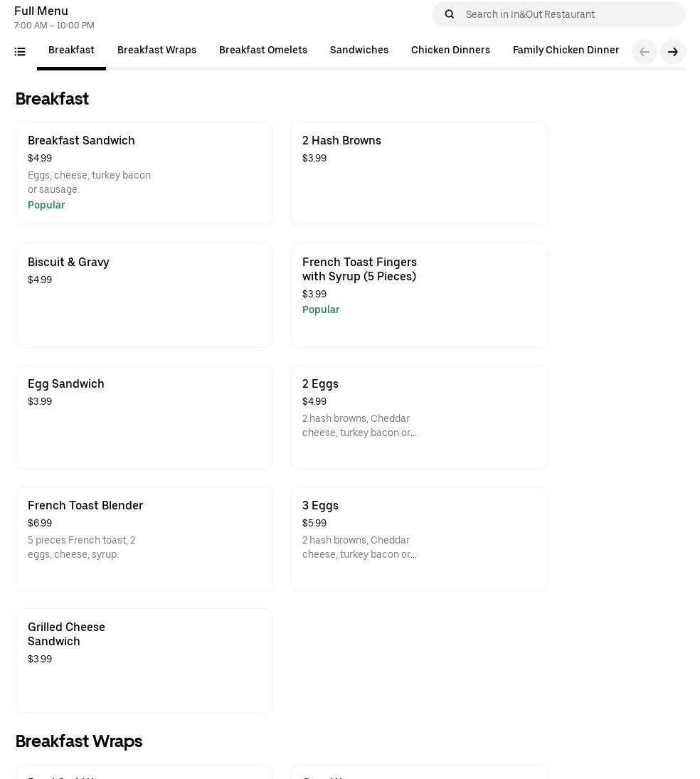The height and width of the screenshot is (779, 700).
Task: Open the Breakfast Sandwich item
Action: click(144, 174)
